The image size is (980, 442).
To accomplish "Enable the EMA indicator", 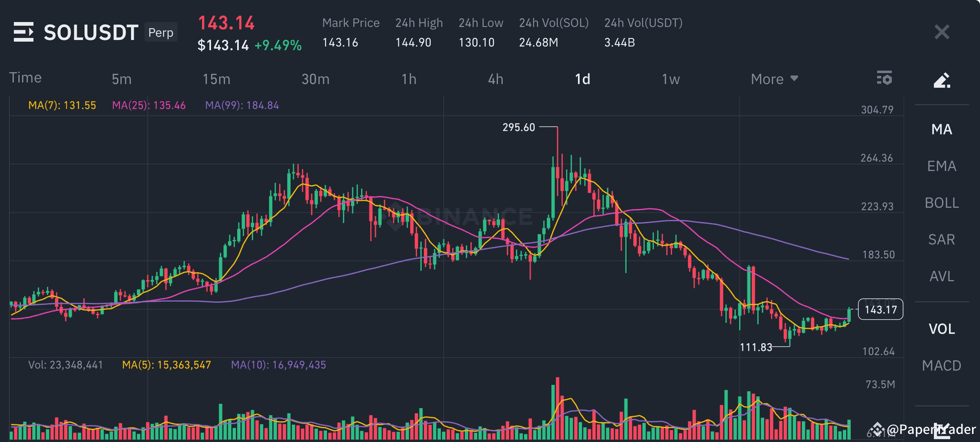I will [x=942, y=166].
